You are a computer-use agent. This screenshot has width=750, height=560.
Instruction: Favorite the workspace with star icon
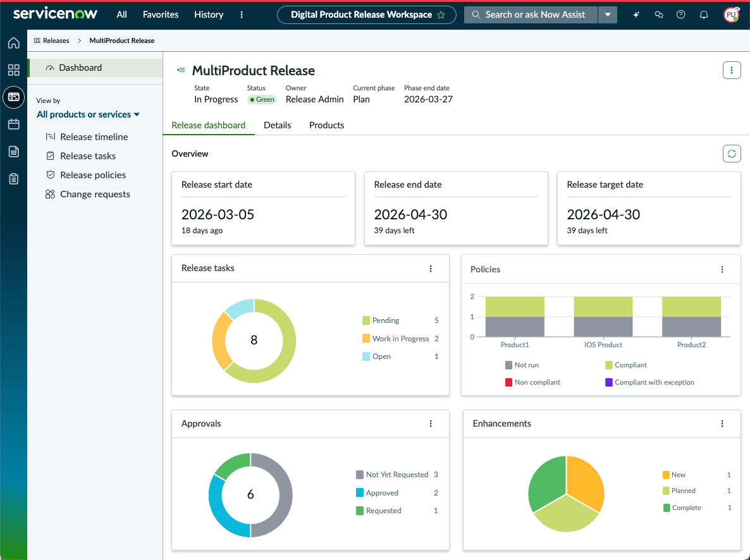coord(441,15)
